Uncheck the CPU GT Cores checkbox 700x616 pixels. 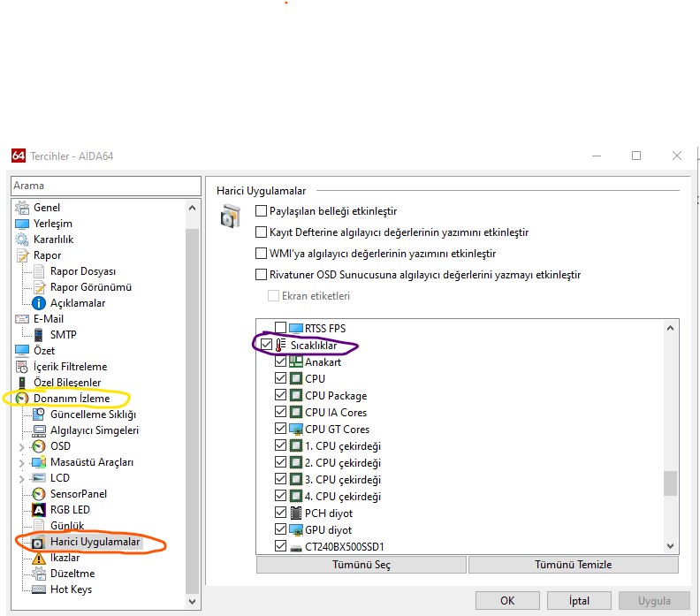(280, 429)
